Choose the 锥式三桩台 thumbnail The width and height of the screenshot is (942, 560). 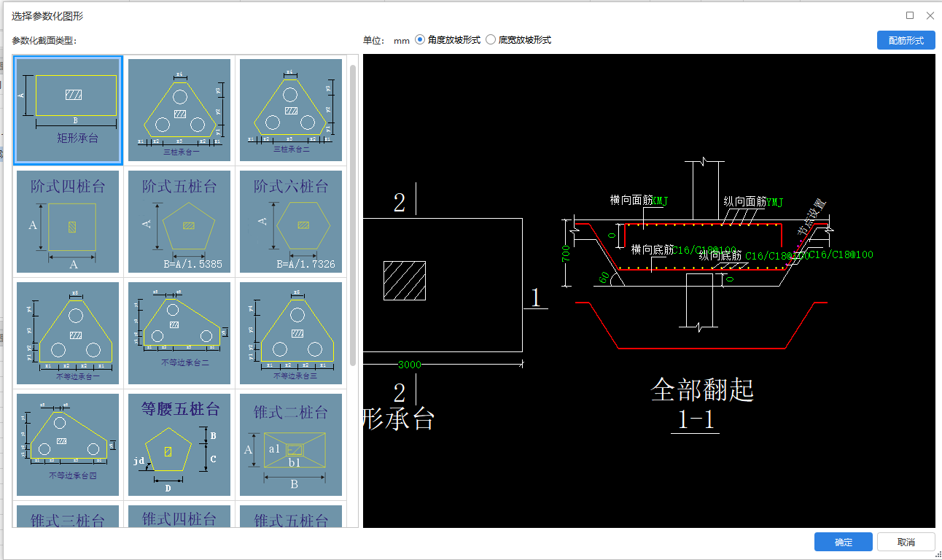[68, 516]
